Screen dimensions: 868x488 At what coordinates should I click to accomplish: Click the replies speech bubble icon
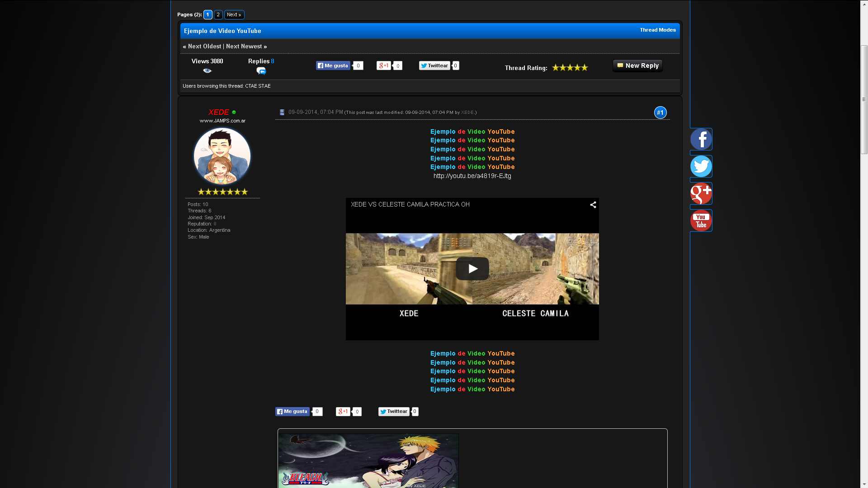(261, 71)
